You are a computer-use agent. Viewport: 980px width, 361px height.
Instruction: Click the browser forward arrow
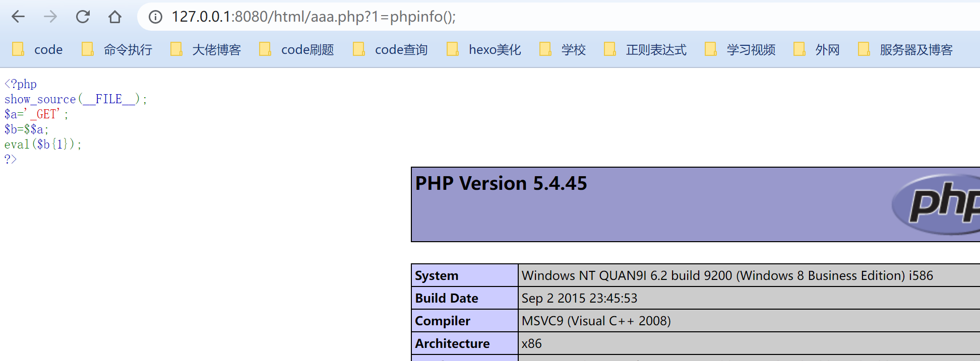[50, 17]
